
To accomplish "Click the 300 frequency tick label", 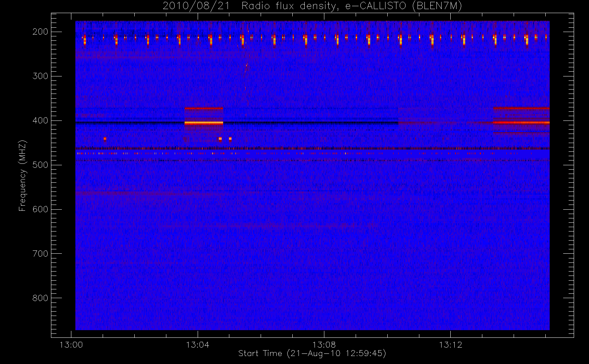I will coord(40,76).
